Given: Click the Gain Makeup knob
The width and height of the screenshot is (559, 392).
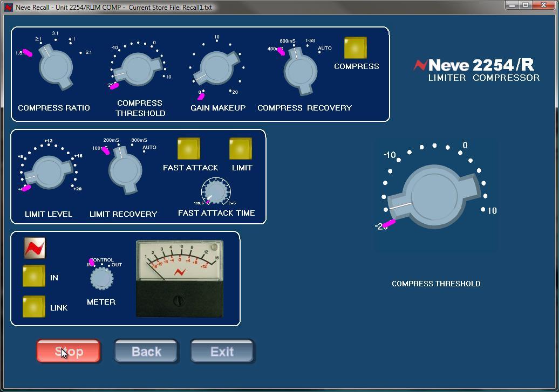Looking at the screenshot, I should coord(216,68).
